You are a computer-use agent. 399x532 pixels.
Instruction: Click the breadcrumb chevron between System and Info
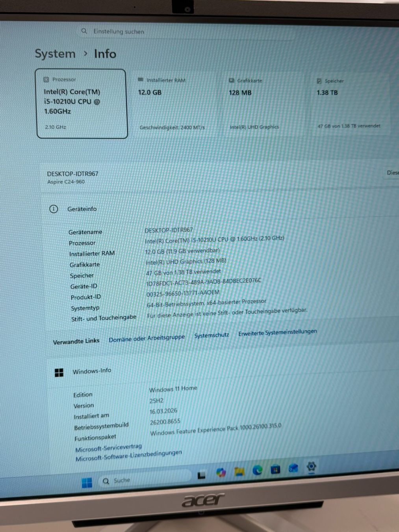pyautogui.click(x=85, y=53)
